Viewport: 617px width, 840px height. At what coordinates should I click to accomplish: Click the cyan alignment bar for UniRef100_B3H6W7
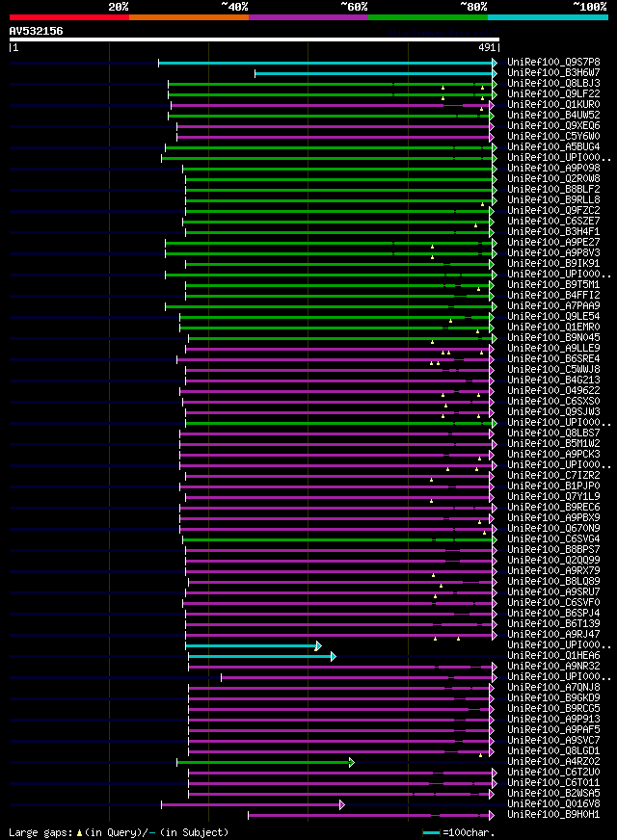374,73
